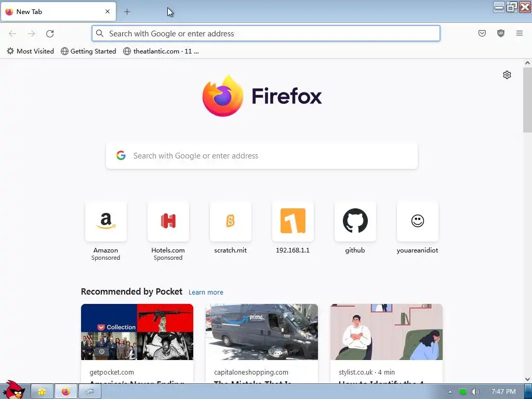This screenshot has width=532, height=399.
Task: Open the getpocket.com Collection card
Action: [137, 344]
